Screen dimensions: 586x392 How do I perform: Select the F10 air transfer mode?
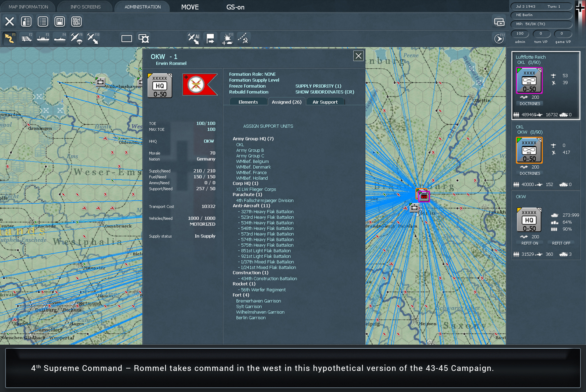[x=93, y=38]
